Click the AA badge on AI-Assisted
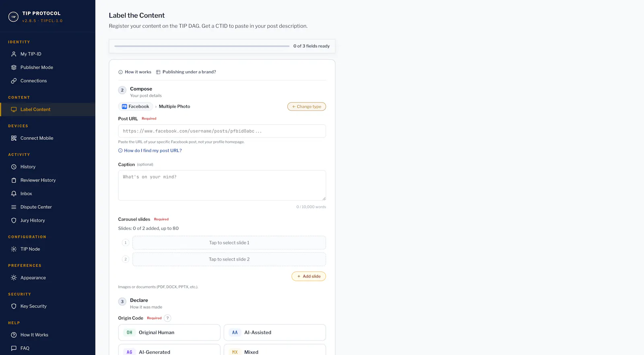 [235, 333]
